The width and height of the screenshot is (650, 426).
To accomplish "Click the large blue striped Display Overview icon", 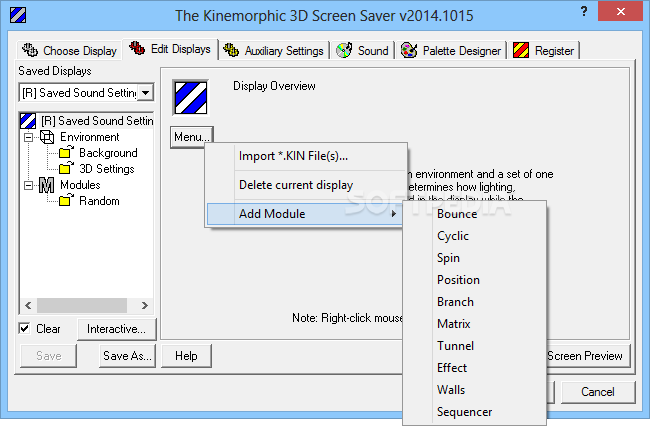I will click(191, 98).
